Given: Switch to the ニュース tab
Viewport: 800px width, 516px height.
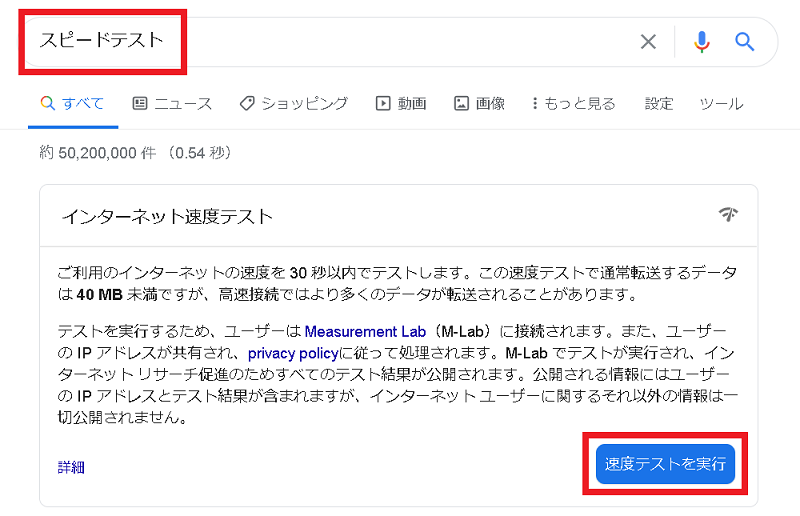Looking at the screenshot, I should (x=172, y=103).
